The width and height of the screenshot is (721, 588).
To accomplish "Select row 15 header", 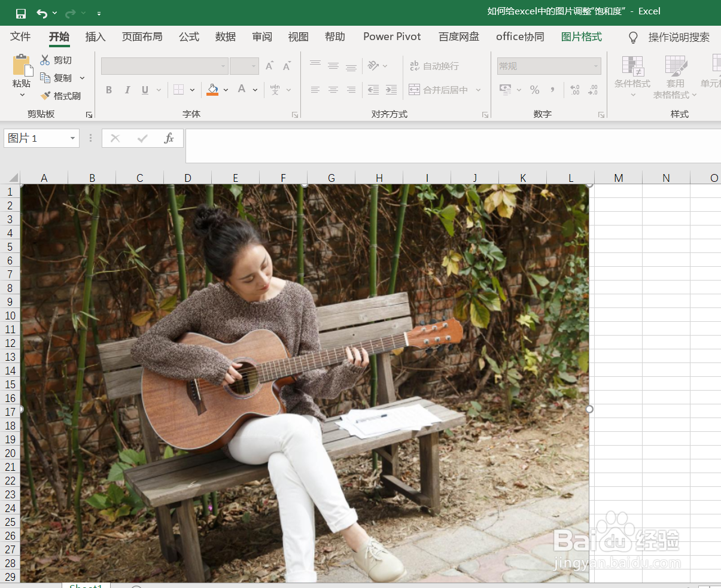I will point(10,384).
